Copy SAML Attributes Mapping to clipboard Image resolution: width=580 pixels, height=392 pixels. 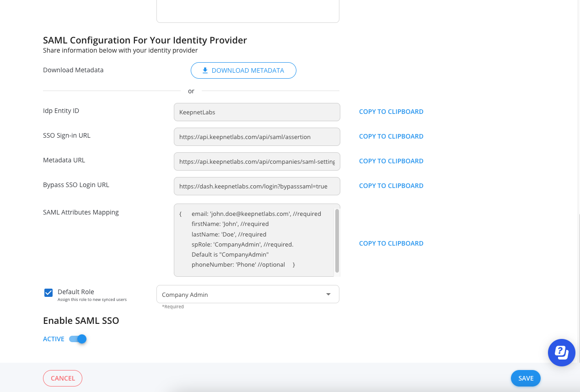[x=391, y=243]
